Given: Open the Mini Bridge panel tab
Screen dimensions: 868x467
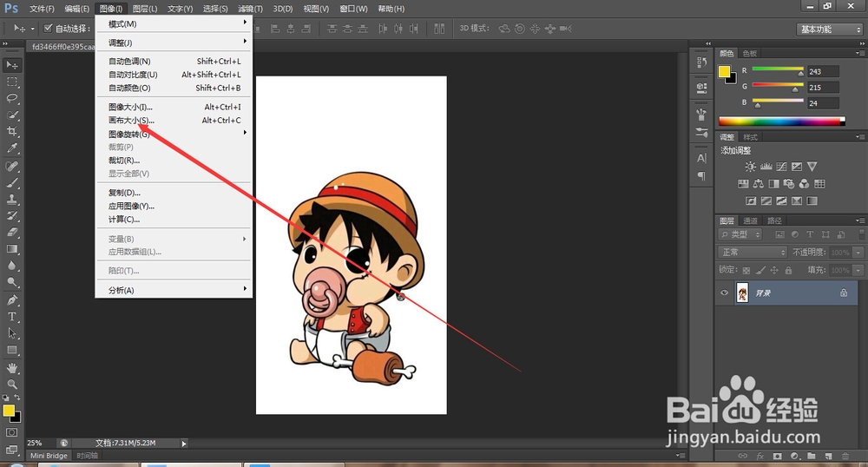Looking at the screenshot, I should click(49, 456).
